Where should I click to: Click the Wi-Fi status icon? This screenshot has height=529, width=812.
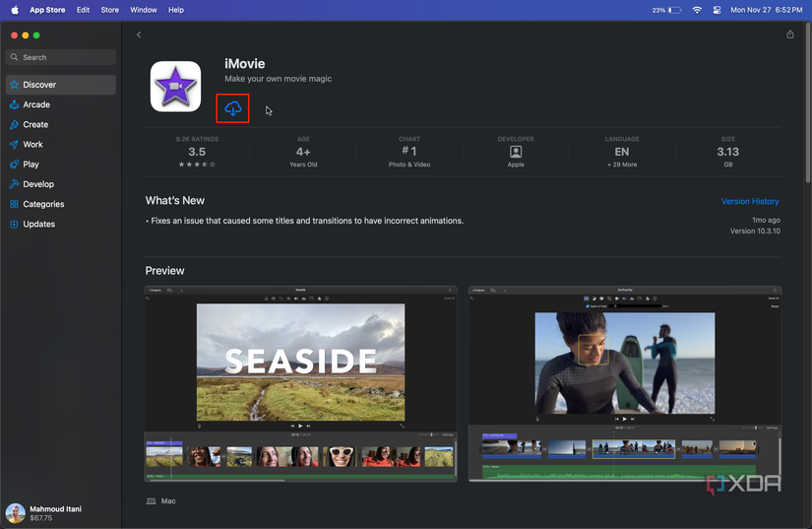(697, 10)
